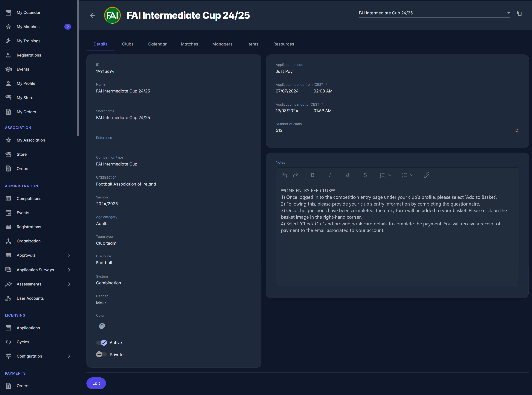Switch to the Calendar tab
Screen dimensions: 532x395
[157, 44]
